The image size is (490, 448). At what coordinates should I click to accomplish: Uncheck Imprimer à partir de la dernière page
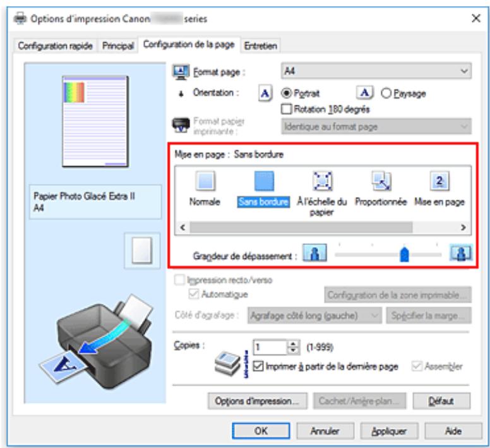[x=258, y=366]
